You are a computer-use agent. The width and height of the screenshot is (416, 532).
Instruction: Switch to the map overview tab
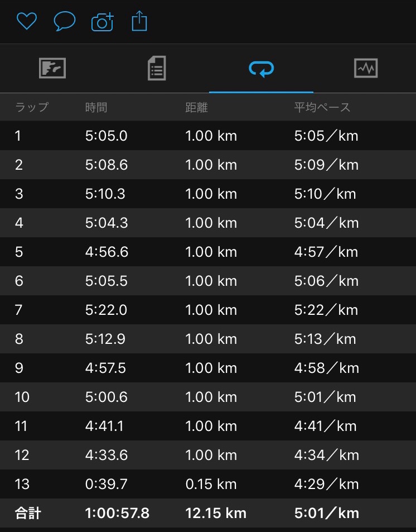click(x=52, y=68)
